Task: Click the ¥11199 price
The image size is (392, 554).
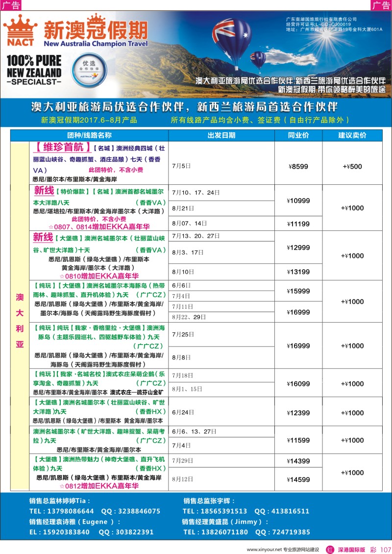Action: tap(298, 224)
